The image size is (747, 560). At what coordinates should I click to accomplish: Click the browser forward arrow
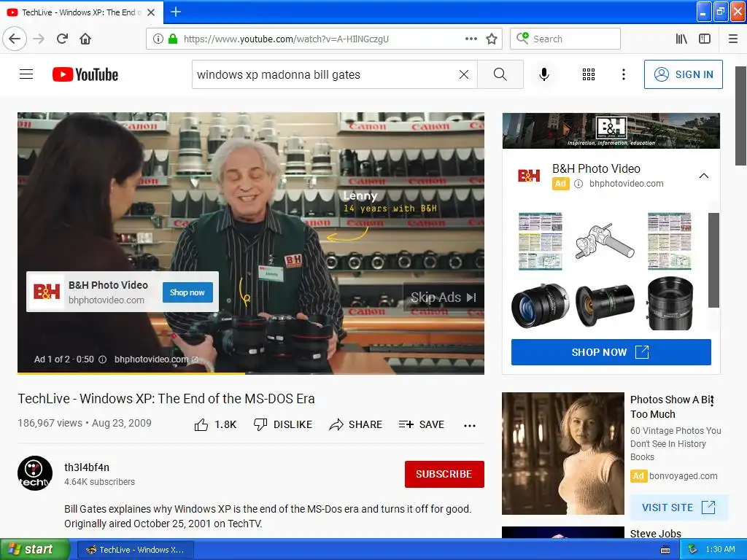pos(39,39)
